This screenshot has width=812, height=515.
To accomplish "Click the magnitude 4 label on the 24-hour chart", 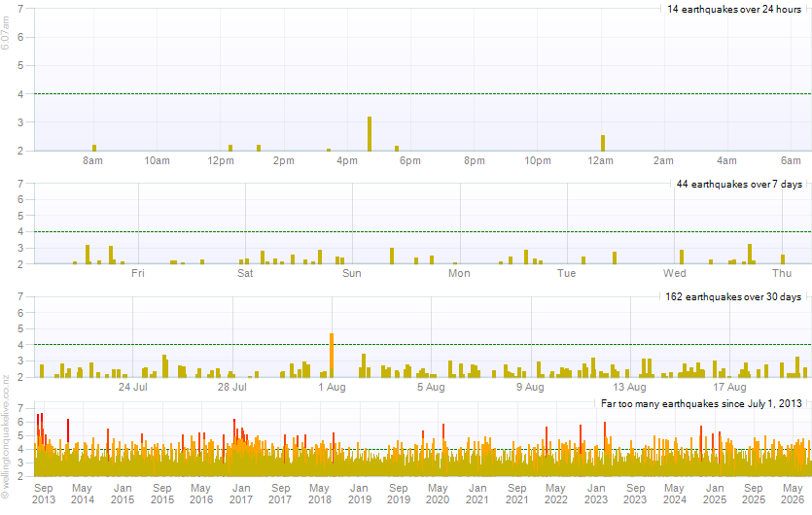I will pos(20,94).
